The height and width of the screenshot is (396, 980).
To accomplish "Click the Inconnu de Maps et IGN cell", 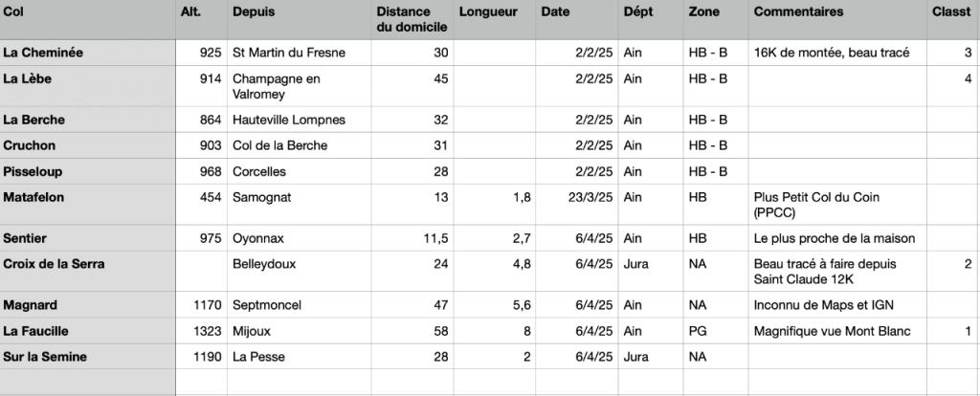I will [837, 305].
